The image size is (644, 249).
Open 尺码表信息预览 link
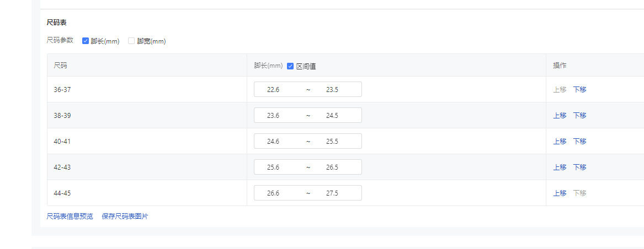pyautogui.click(x=70, y=216)
